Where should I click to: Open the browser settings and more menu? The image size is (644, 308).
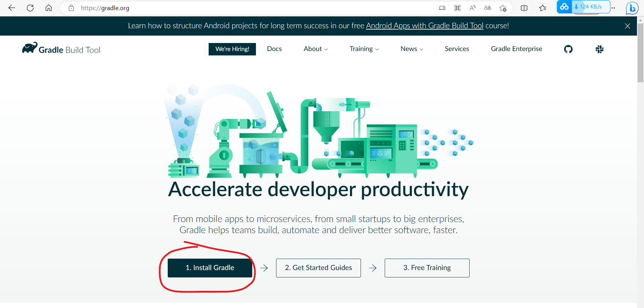pos(613,8)
